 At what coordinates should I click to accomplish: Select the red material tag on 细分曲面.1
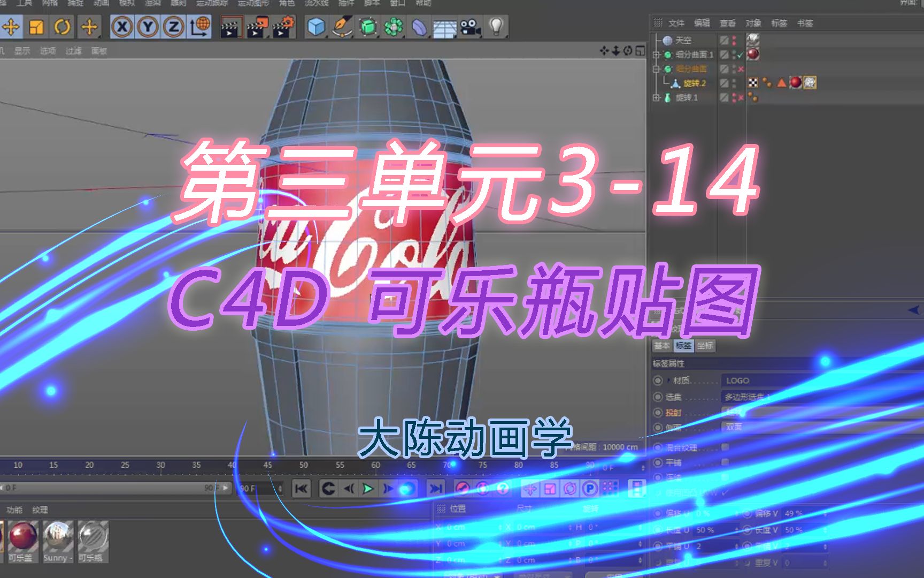753,54
